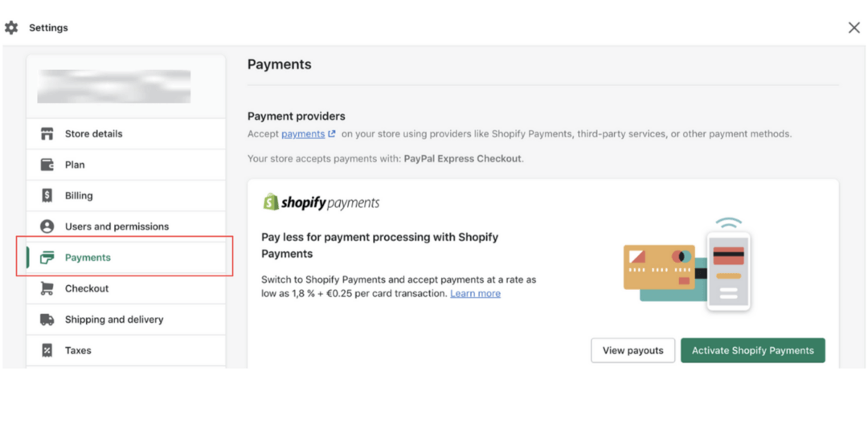Click the Checkout shopping cart icon
The height and width of the screenshot is (424, 868).
[x=47, y=288]
